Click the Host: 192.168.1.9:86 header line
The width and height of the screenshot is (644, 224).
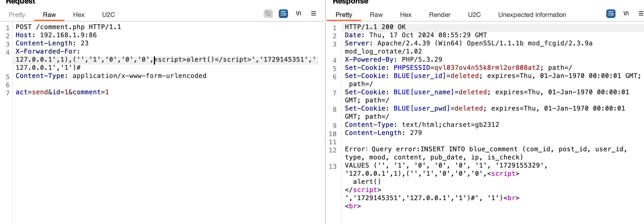[56, 35]
